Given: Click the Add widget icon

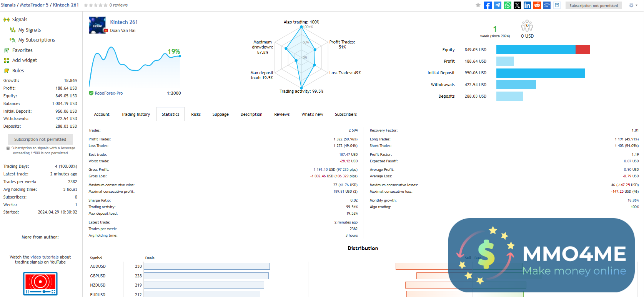Looking at the screenshot, I should point(7,60).
